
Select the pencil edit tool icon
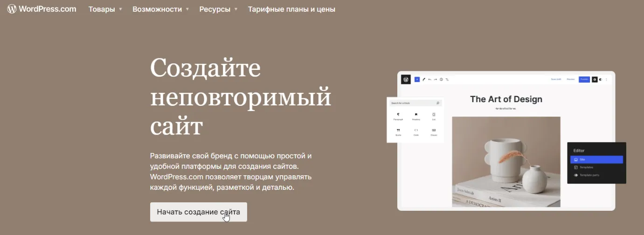(x=424, y=80)
